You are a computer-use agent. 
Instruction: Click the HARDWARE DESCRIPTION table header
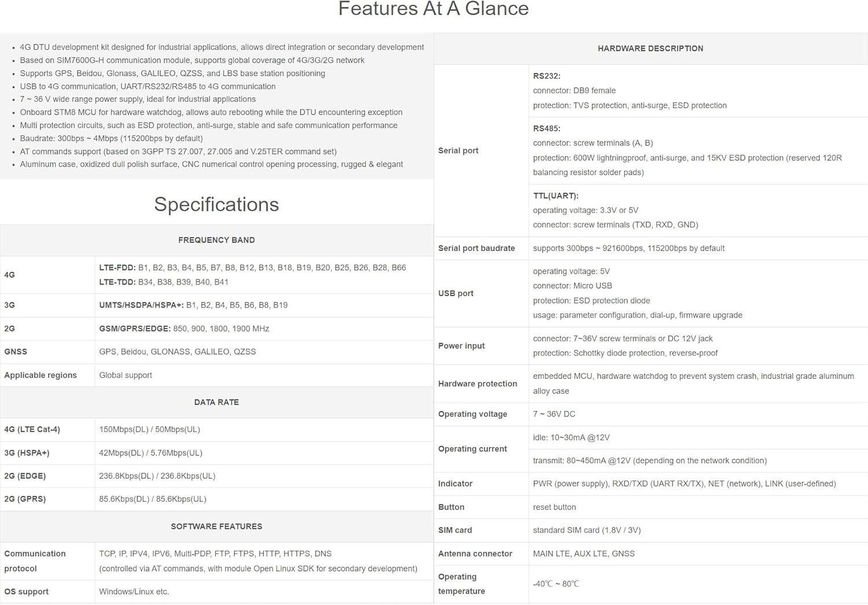pyautogui.click(x=650, y=49)
